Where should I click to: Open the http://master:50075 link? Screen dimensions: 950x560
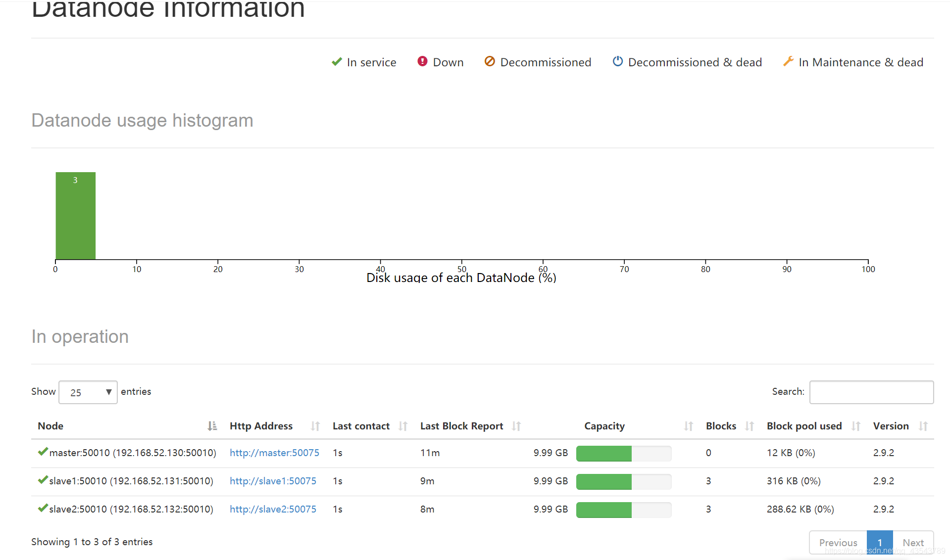point(274,453)
